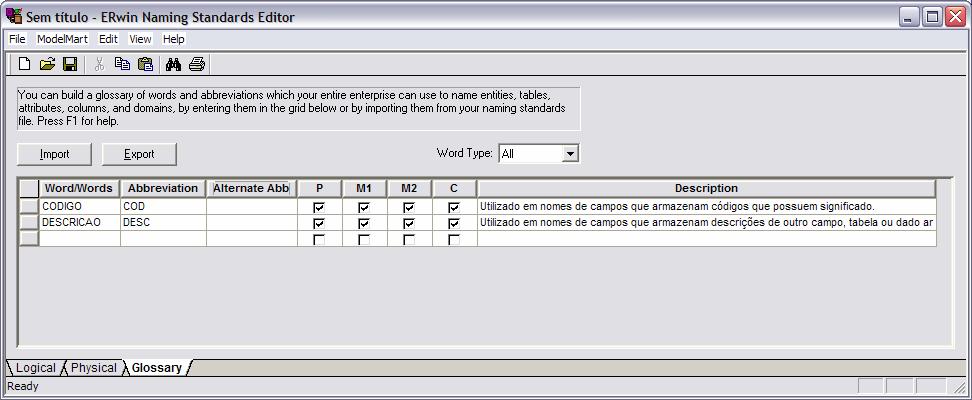Click the Copy toolbar icon

click(122, 65)
